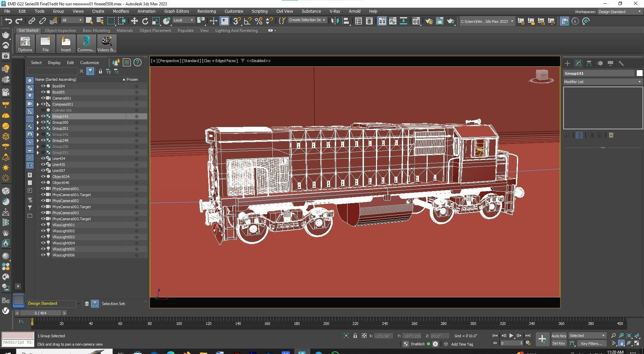644x354 pixels.
Task: Click the viewport Perspective label
Action: [169, 61]
